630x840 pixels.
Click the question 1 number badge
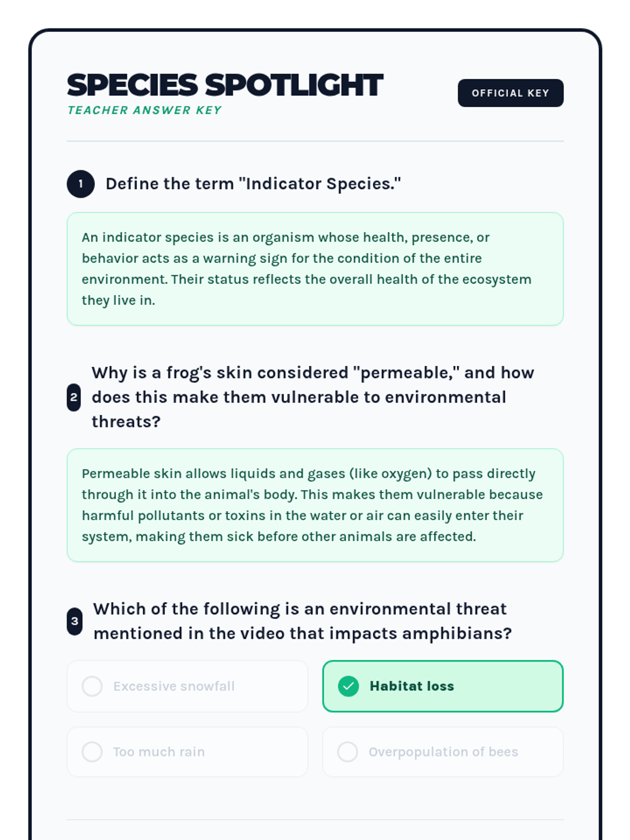tap(80, 184)
